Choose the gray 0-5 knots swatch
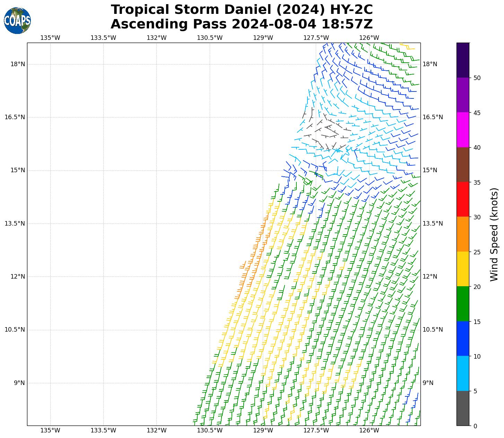This screenshot has height=438, width=504. click(x=462, y=409)
